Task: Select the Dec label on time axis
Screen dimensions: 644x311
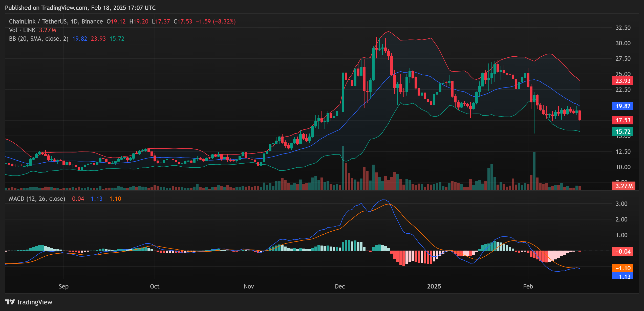Action: pos(340,286)
